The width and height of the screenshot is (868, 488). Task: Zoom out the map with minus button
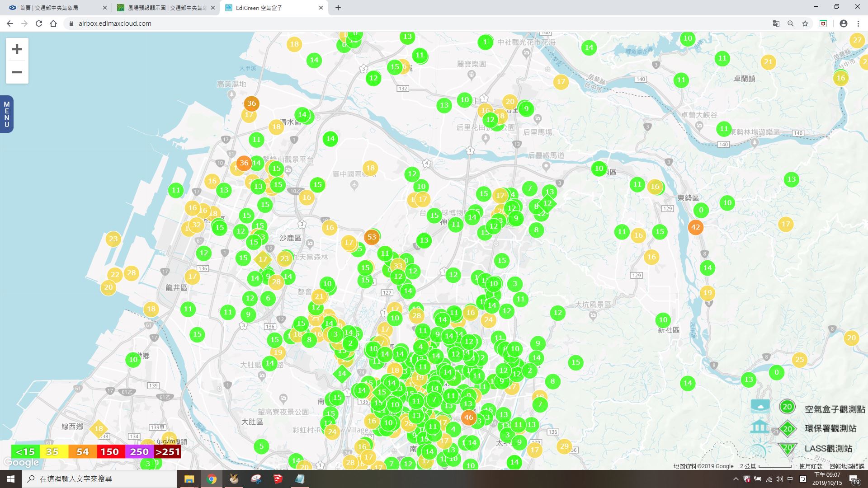17,72
